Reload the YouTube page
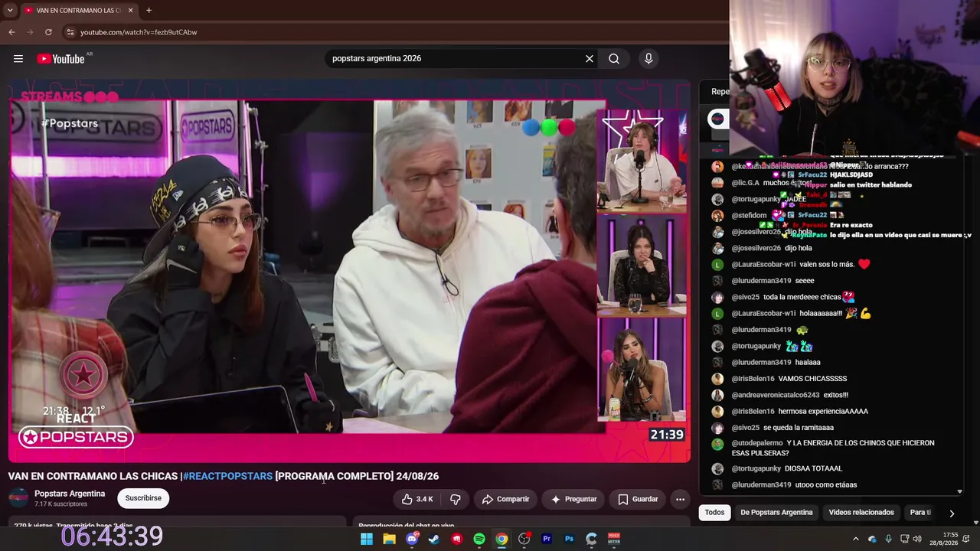 tap(48, 32)
